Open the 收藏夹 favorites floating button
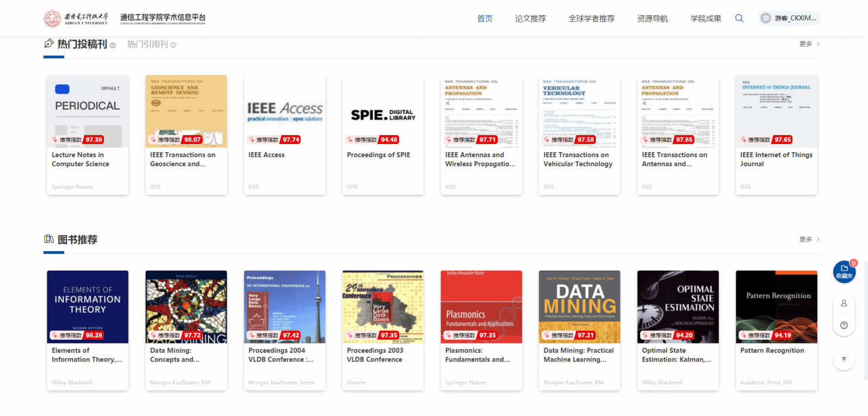Screen dimensions: 868x416 [844, 271]
